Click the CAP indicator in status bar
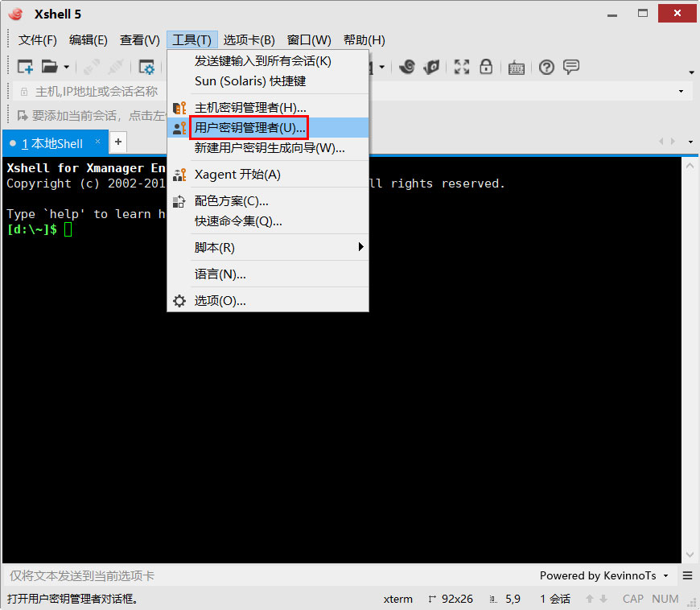The image size is (700, 610). [x=633, y=599]
